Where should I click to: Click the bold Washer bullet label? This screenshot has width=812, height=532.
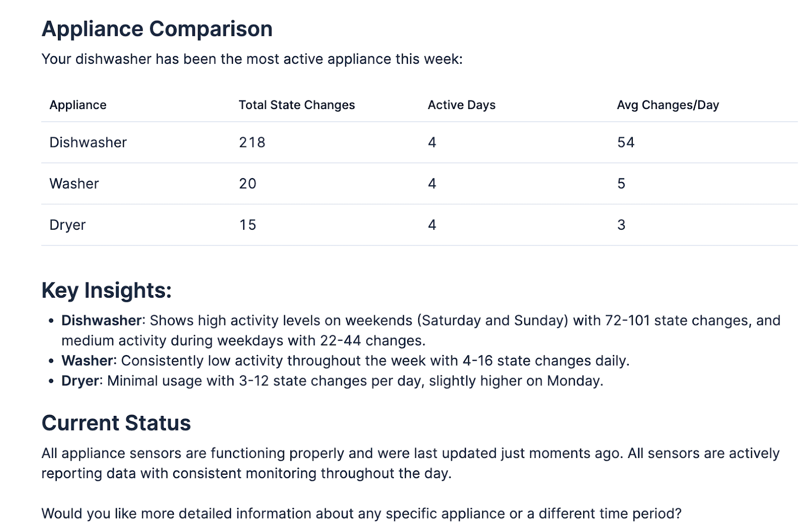tap(87, 361)
